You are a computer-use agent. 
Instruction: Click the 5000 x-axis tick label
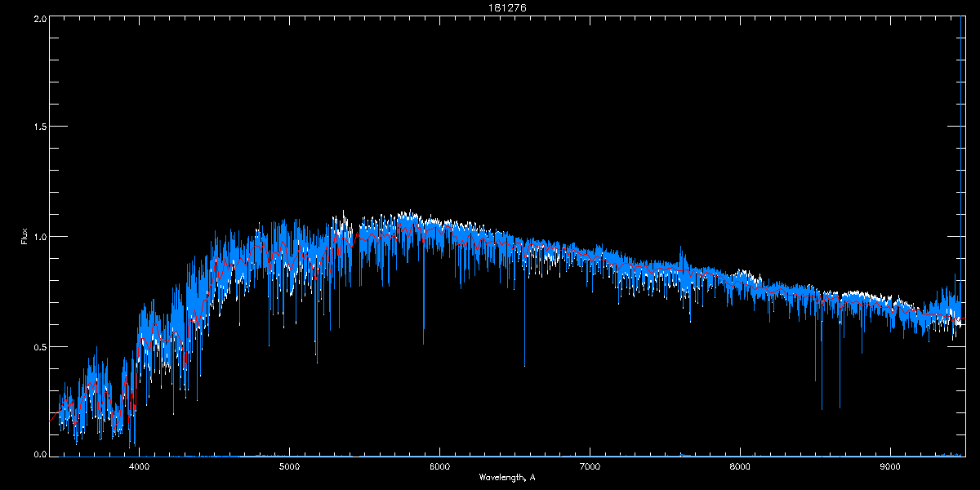tap(290, 467)
